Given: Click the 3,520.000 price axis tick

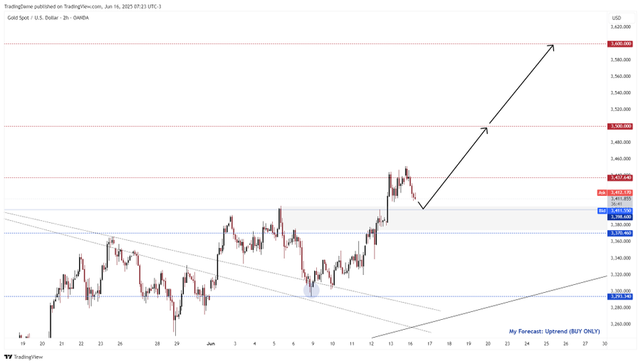Looking at the screenshot, I should coord(620,110).
